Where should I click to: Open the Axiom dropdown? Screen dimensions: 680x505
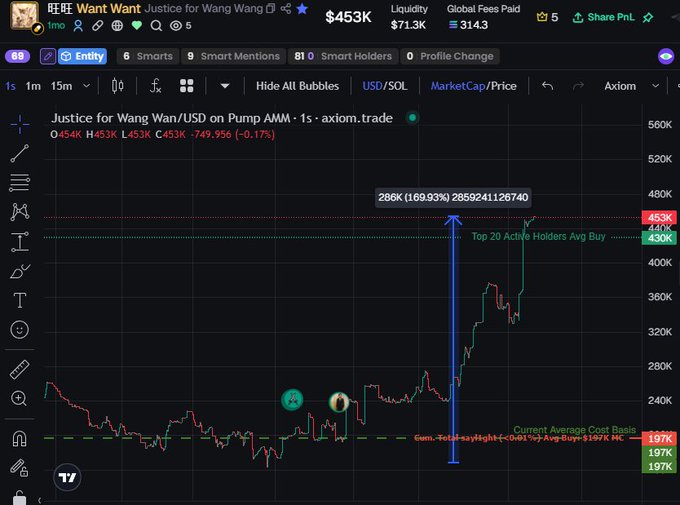pyautogui.click(x=632, y=86)
